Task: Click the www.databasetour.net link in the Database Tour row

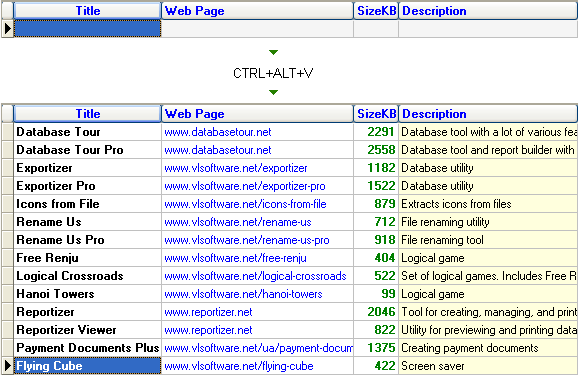Action: [218, 132]
